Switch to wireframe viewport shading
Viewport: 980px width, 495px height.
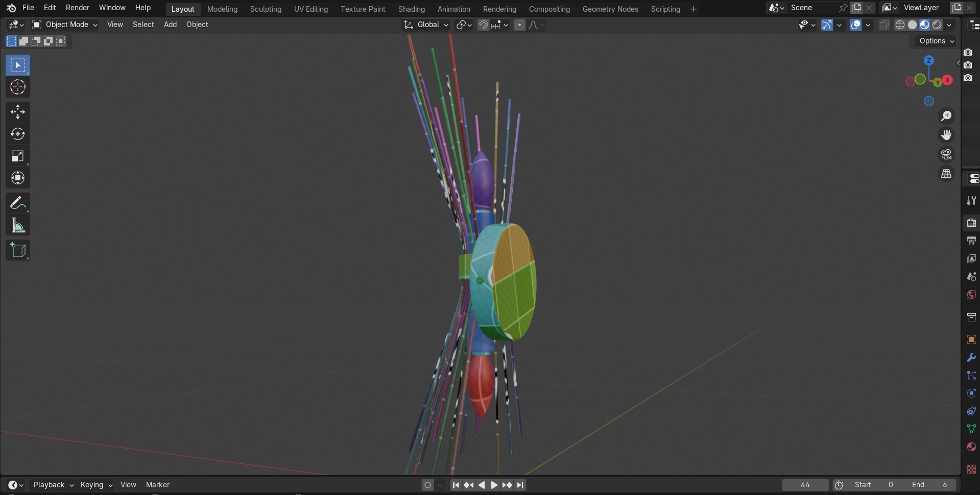[x=900, y=25]
